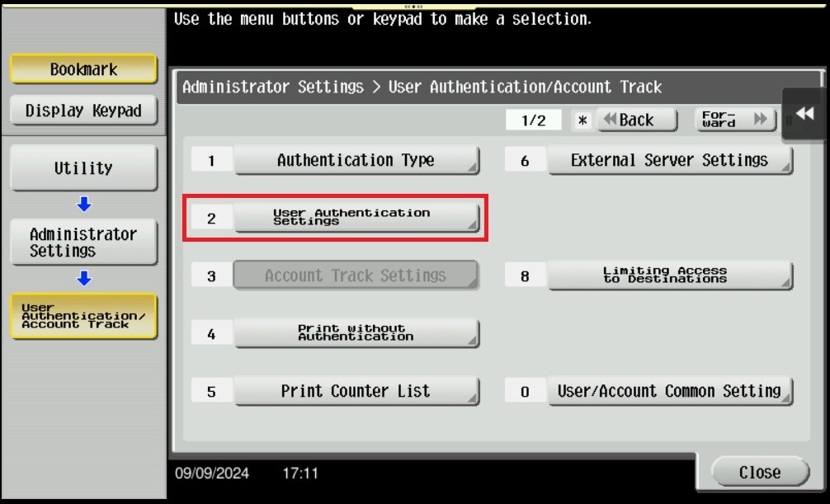Select User Authentication/Account Track breadcrumb
Image resolution: width=830 pixels, height=504 pixels.
(x=83, y=317)
